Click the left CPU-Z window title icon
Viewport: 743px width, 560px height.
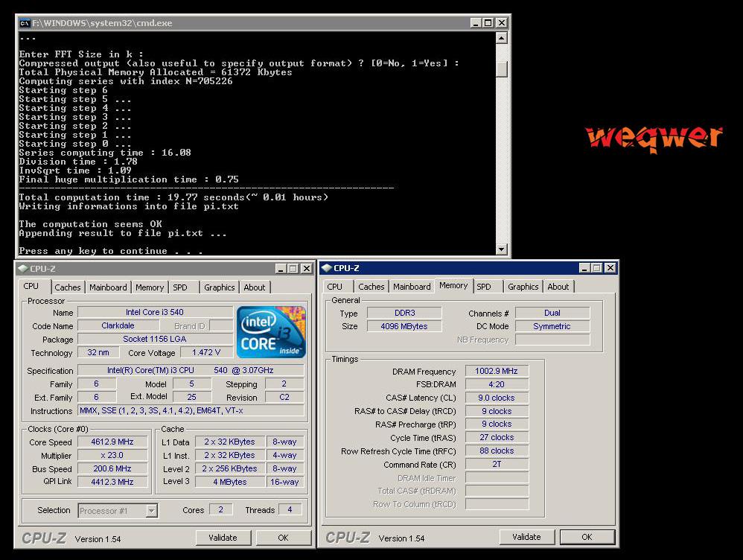[23, 268]
